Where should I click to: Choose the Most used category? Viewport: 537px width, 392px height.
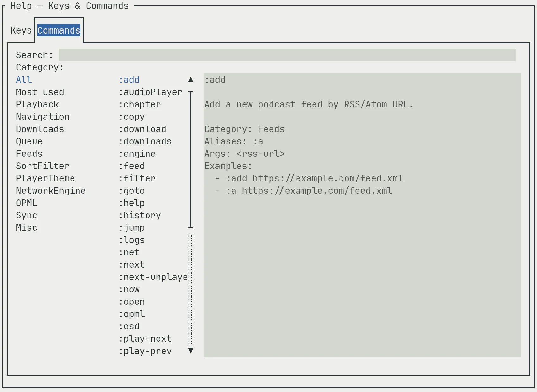40,92
